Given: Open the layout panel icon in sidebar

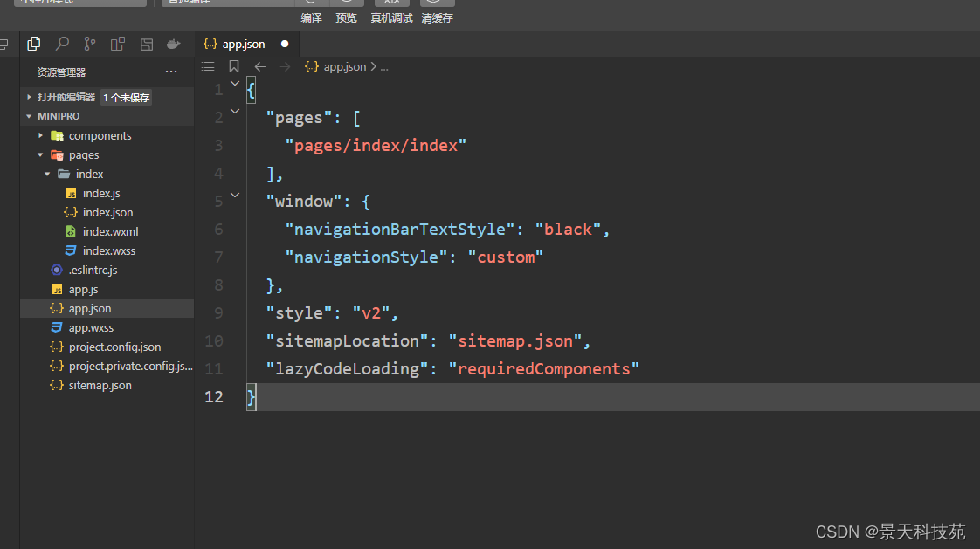Looking at the screenshot, I should pos(147,44).
